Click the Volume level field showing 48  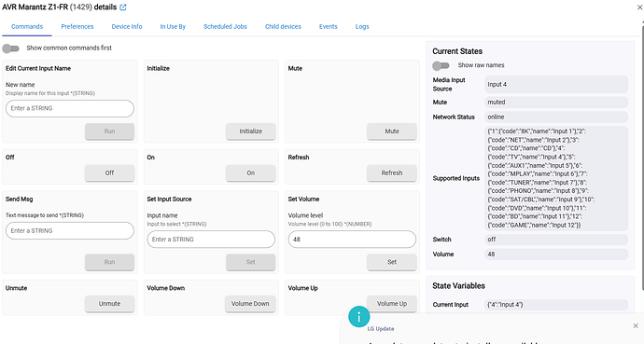pos(352,240)
